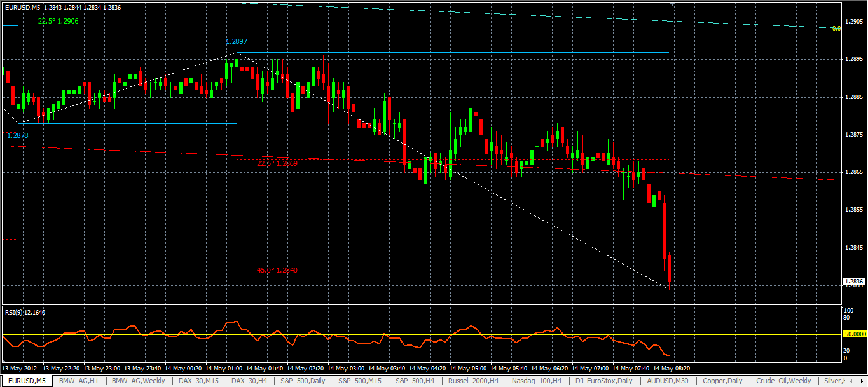Click the 1.2845 price scale value
Image resolution: width=868 pixels, height=387 pixels.
coord(853,248)
